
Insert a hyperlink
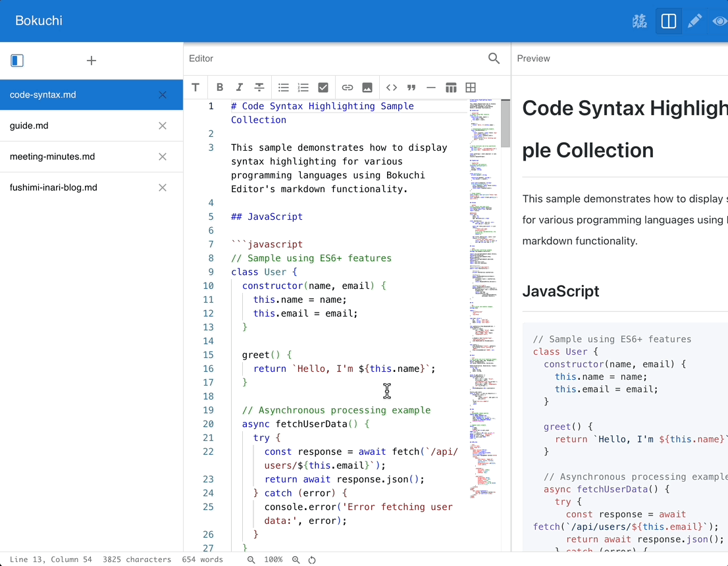pos(348,88)
